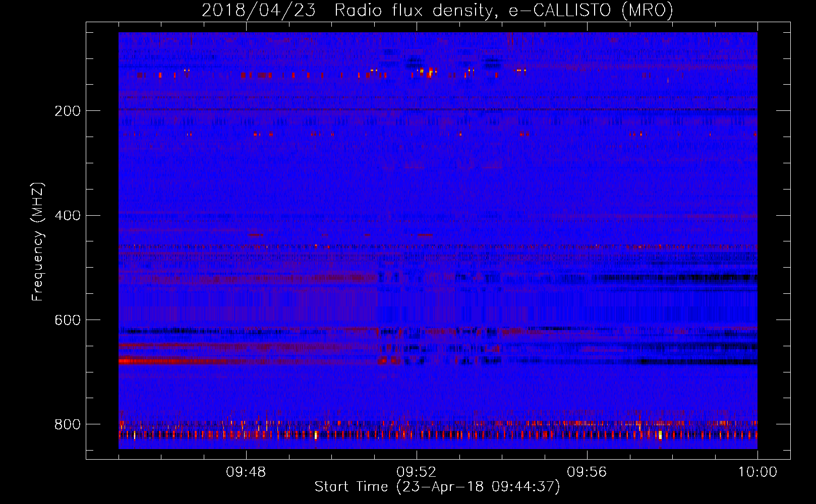This screenshot has height=504, width=816.
Task: Click the 09:56 time tick label
Action: (x=587, y=472)
